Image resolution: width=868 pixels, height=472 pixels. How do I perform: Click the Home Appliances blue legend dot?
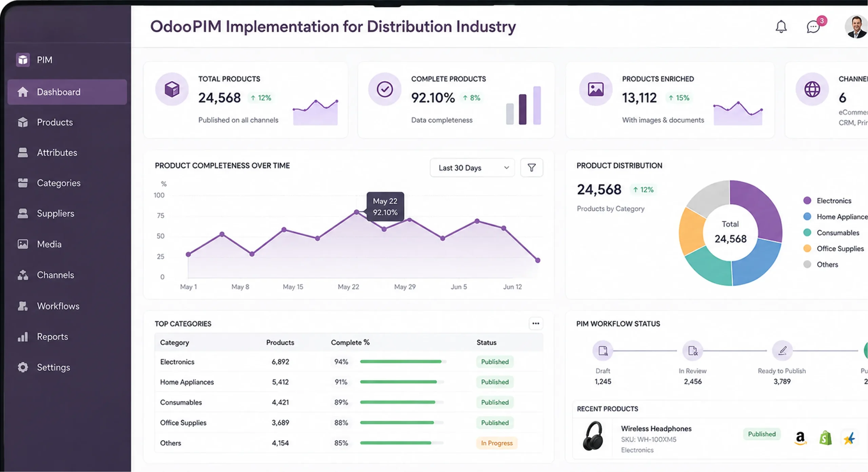(x=807, y=216)
